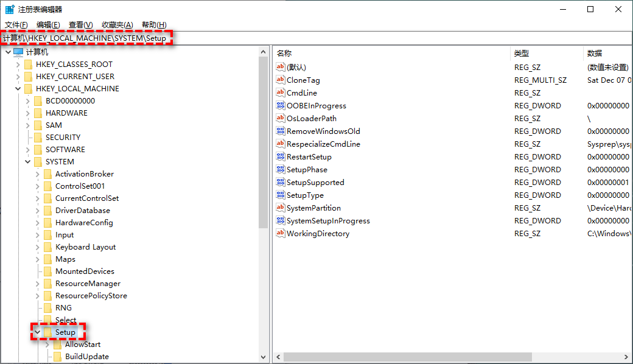Click the HKEY_CLASSES_ROOT folder icon
This screenshot has width=633, height=364.
[28, 64]
